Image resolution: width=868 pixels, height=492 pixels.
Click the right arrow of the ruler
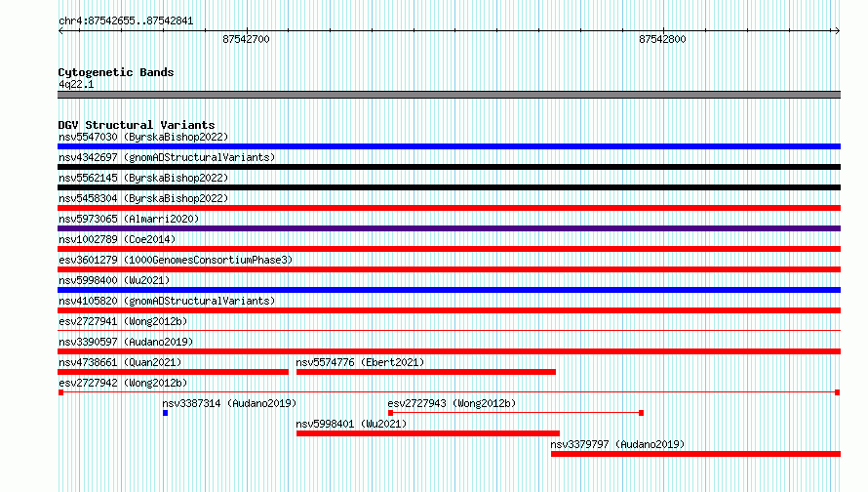point(837,30)
